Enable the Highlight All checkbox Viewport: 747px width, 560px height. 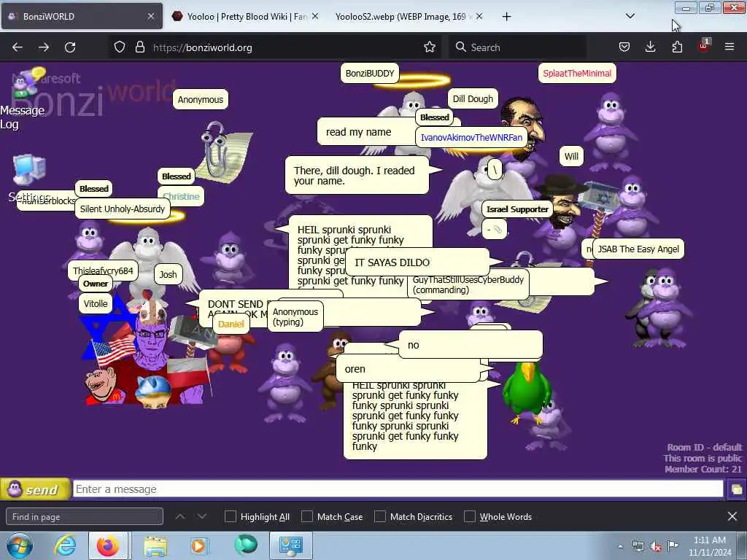point(230,517)
